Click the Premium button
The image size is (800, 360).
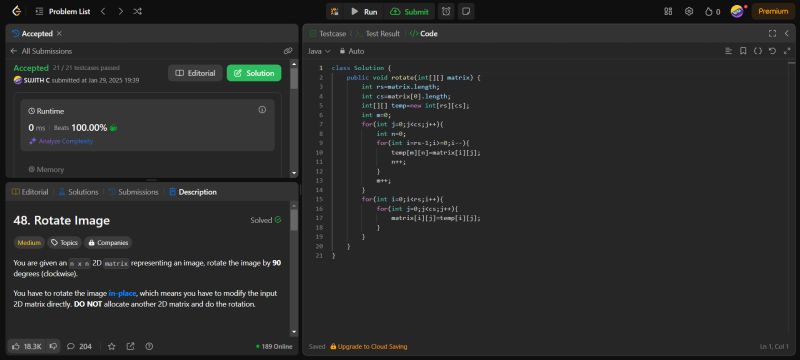(x=773, y=11)
